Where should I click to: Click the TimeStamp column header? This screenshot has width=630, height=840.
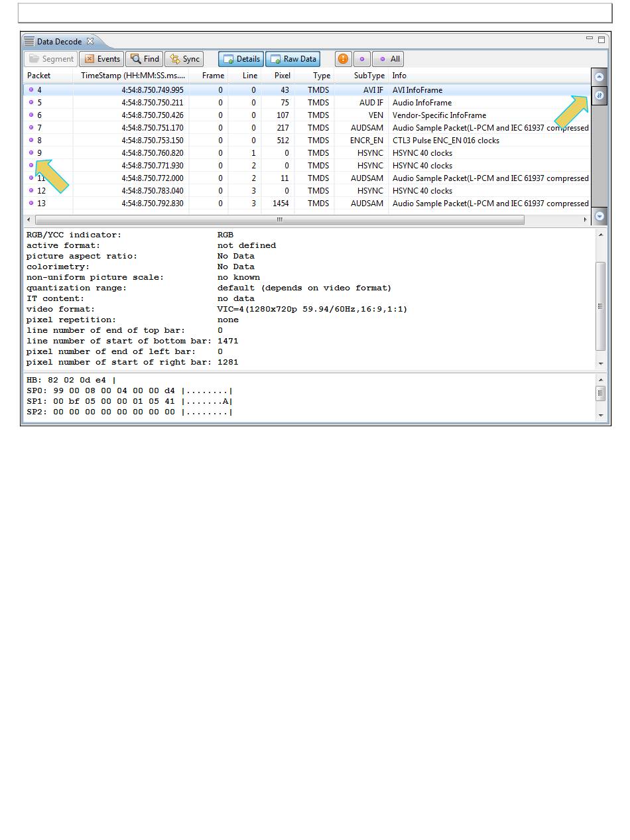click(x=133, y=76)
